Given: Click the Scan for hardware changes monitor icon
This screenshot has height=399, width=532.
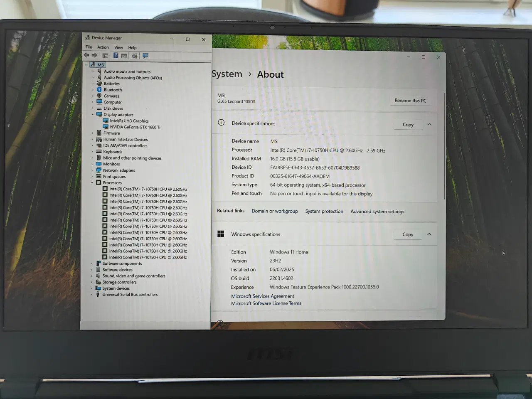Looking at the screenshot, I should point(145,56).
